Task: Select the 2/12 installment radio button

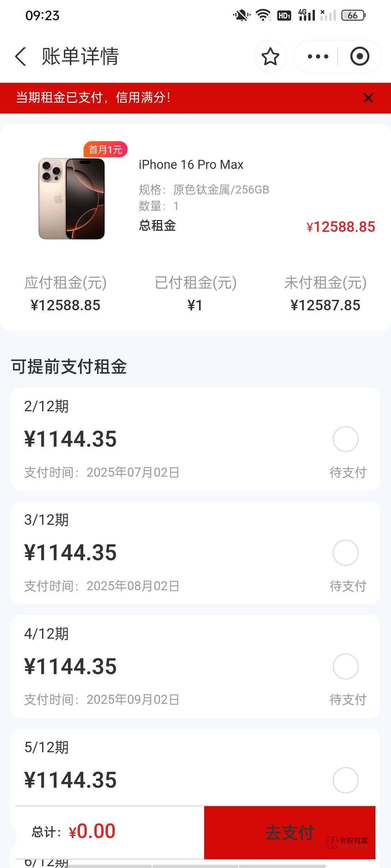Action: [345, 439]
